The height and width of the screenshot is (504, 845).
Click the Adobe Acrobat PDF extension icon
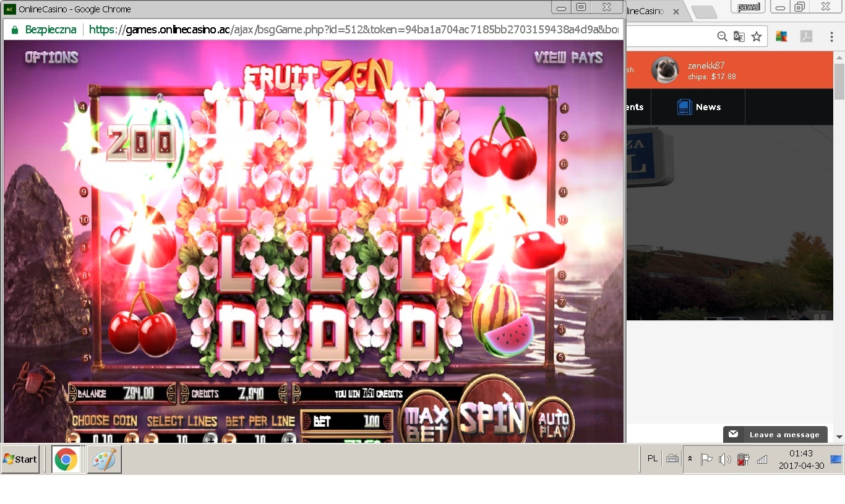coord(806,36)
